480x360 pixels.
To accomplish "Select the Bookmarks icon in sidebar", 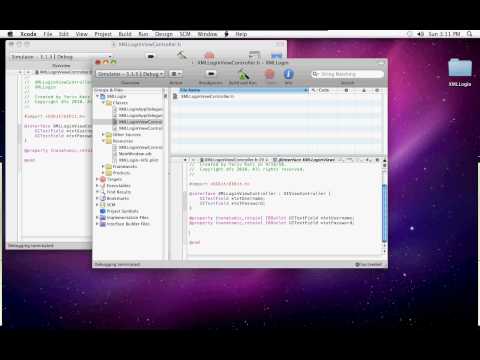I will [103, 198].
